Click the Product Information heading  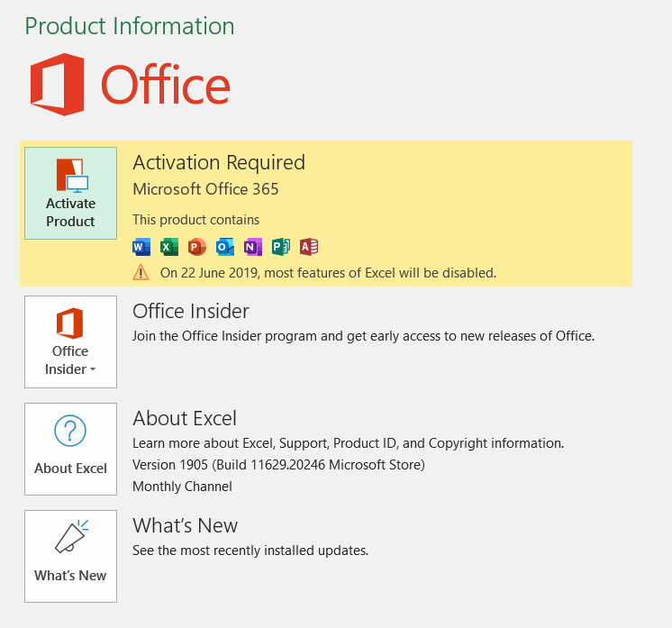(130, 26)
